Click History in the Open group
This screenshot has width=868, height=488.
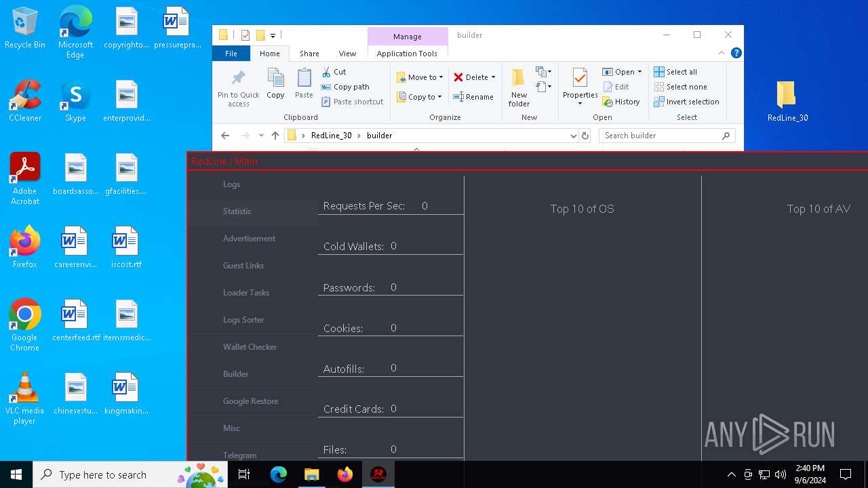(x=621, y=102)
